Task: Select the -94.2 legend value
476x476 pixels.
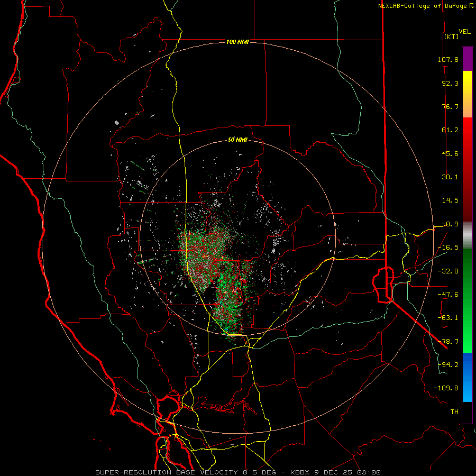Action: 448,364
